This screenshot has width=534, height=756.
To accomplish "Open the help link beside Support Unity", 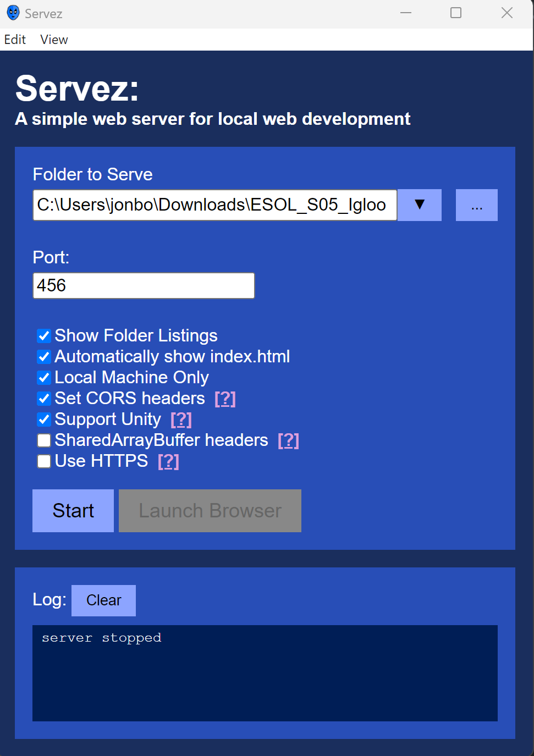I will [x=181, y=420].
